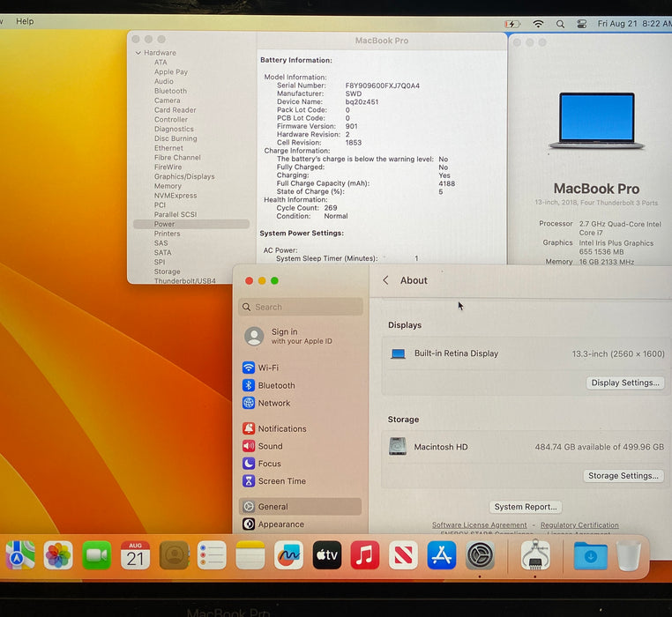Open the Help menu
Viewport: 672px width, 617px height.
pos(25,21)
